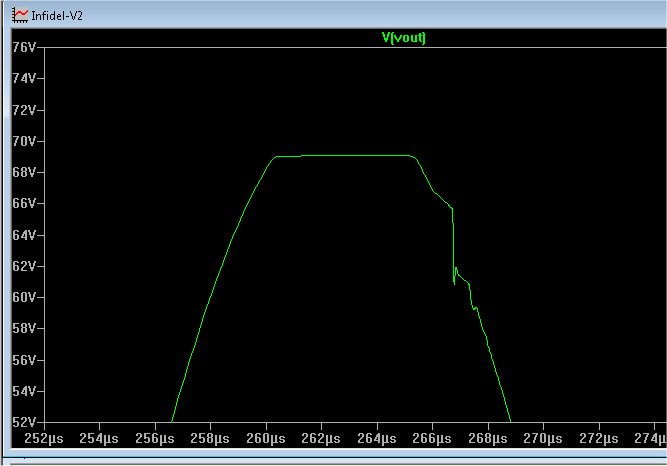The image size is (667, 466).
Task: Click the Infidel-V2 window title text
Action: click(57, 16)
